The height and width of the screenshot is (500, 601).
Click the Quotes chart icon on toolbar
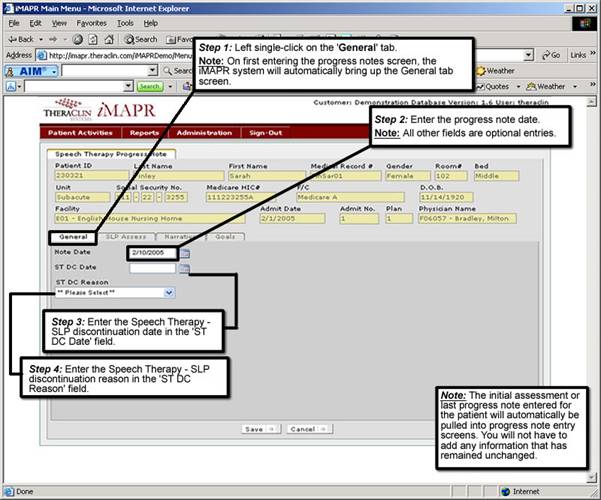pyautogui.click(x=481, y=87)
